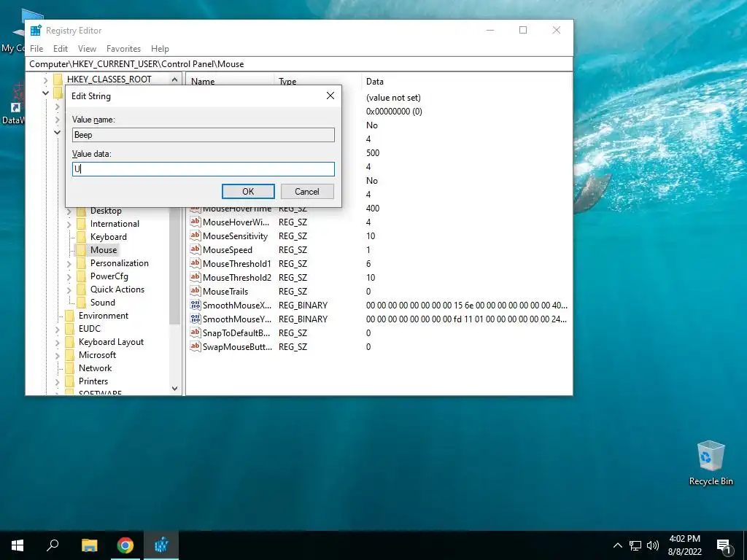Click the SwapMouseButtons value icon
This screenshot has width=747, height=560.
pyautogui.click(x=195, y=346)
